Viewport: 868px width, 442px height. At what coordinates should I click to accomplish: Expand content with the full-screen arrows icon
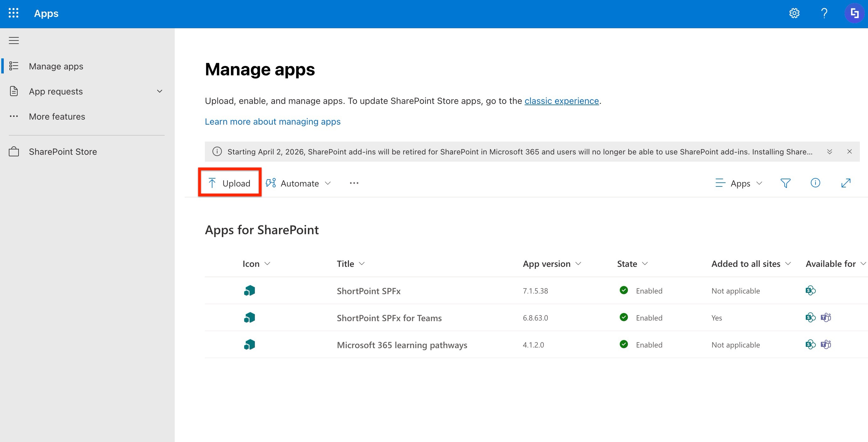pyautogui.click(x=846, y=183)
